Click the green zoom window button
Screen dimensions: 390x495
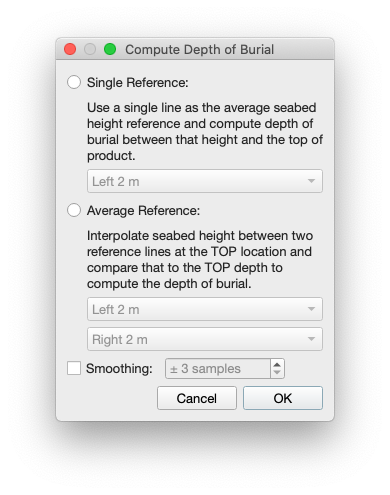(x=110, y=49)
